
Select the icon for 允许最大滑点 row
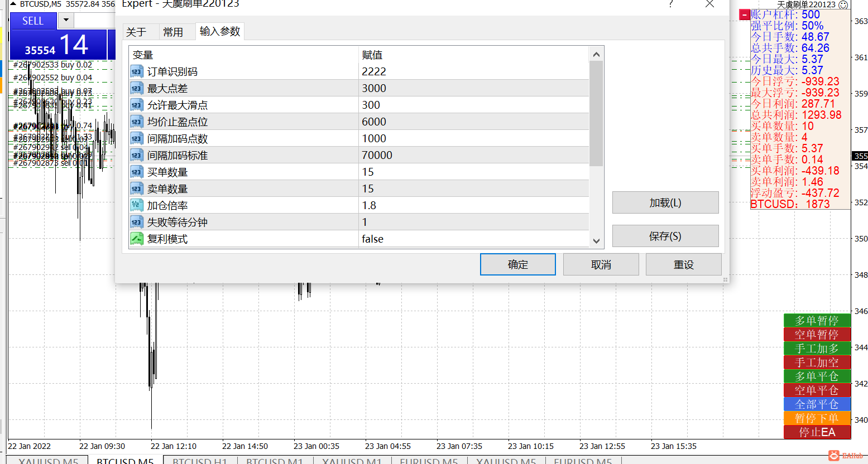pos(137,105)
